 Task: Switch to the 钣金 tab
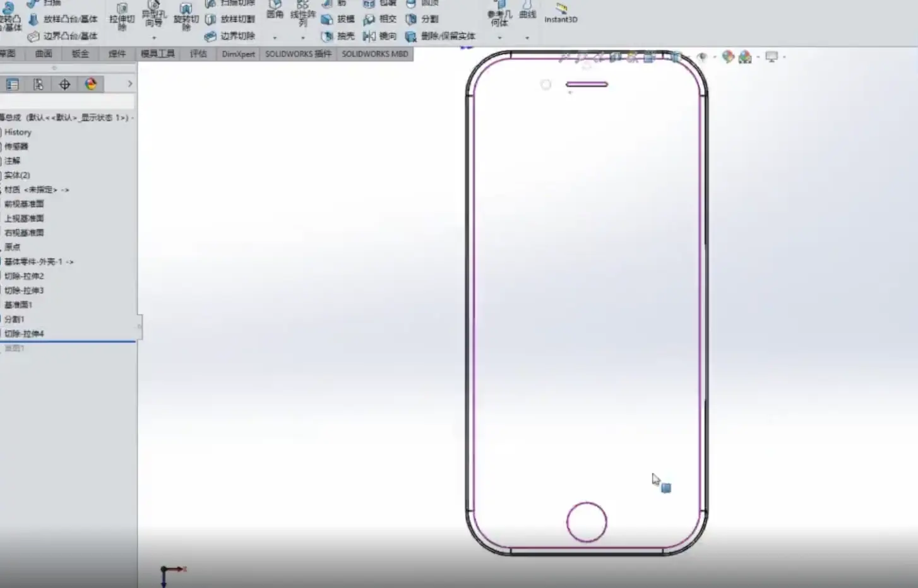(80, 54)
